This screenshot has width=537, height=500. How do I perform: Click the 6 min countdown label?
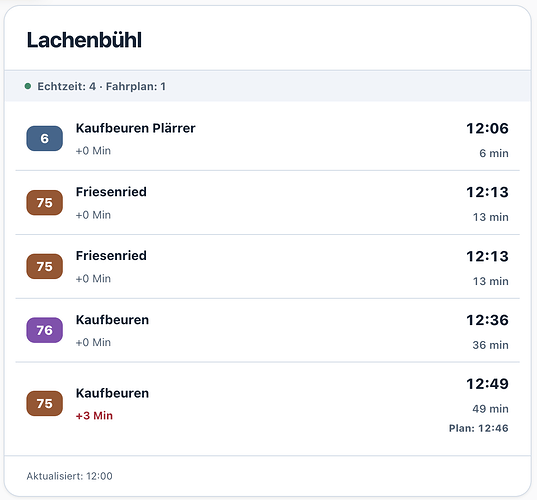point(494,153)
